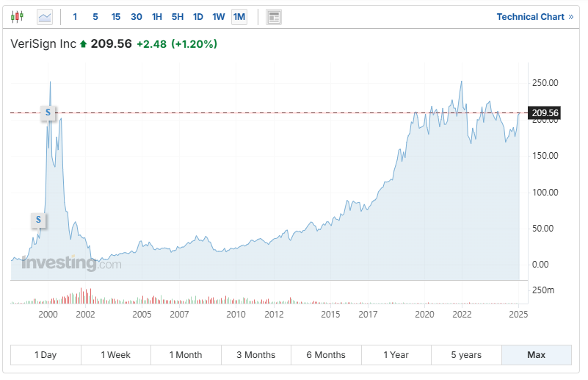
Task: Click the upper S split marker
Action: click(x=48, y=112)
